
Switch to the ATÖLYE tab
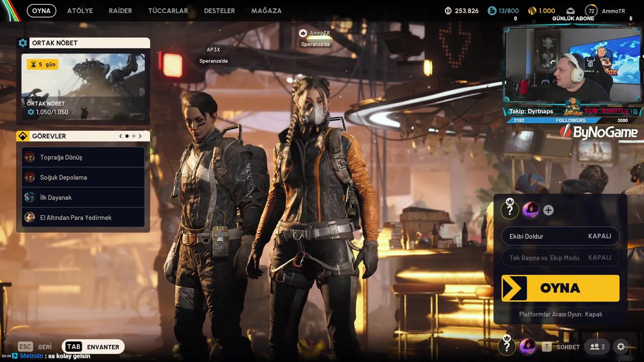[80, 11]
